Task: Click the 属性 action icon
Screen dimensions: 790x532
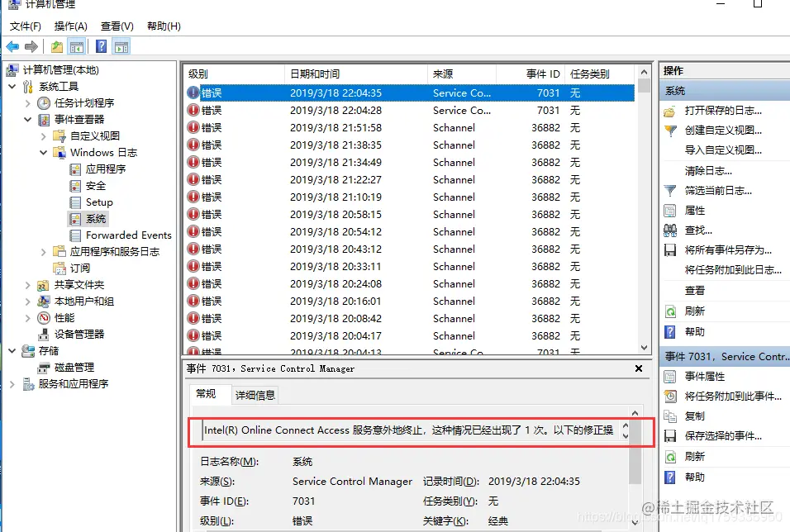Action: pyautogui.click(x=670, y=211)
